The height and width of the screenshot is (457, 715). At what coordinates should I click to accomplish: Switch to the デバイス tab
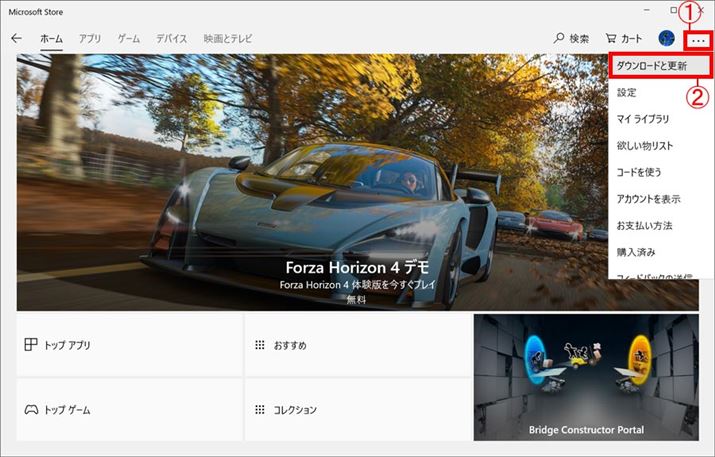171,39
